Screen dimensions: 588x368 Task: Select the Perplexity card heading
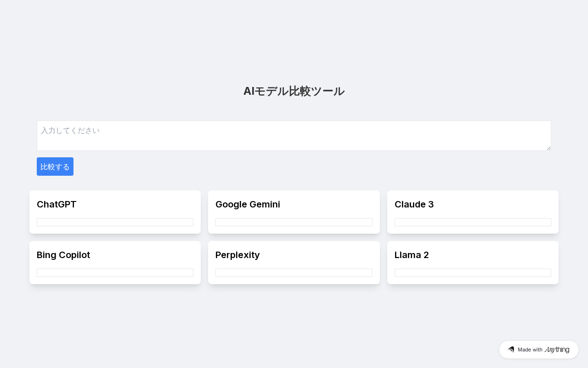(237, 255)
